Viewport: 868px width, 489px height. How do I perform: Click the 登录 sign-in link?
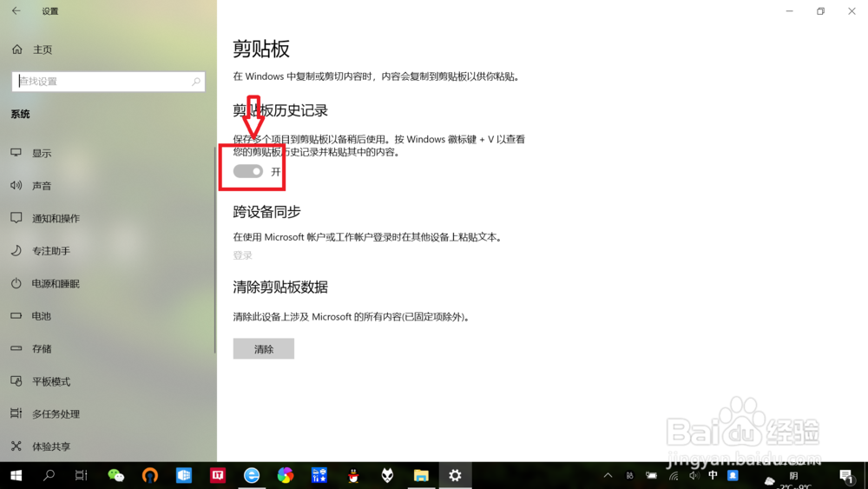click(242, 255)
